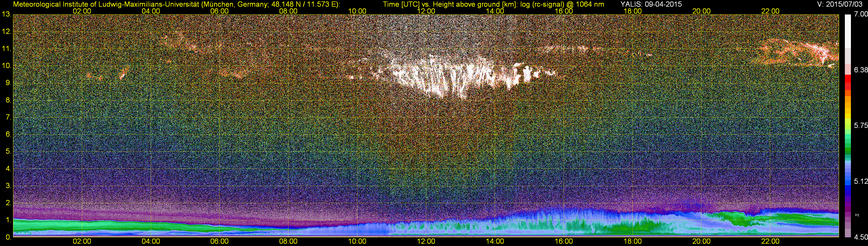
Task: Click the '5.' height axis label
Action: click(8, 152)
